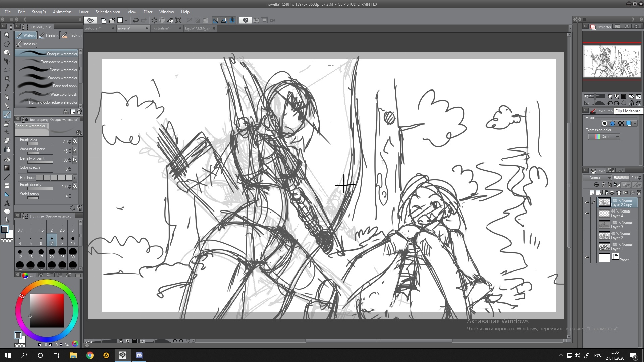Click Zoom in icon in Navigator
The height and width of the screenshot is (362, 644).
616,96
